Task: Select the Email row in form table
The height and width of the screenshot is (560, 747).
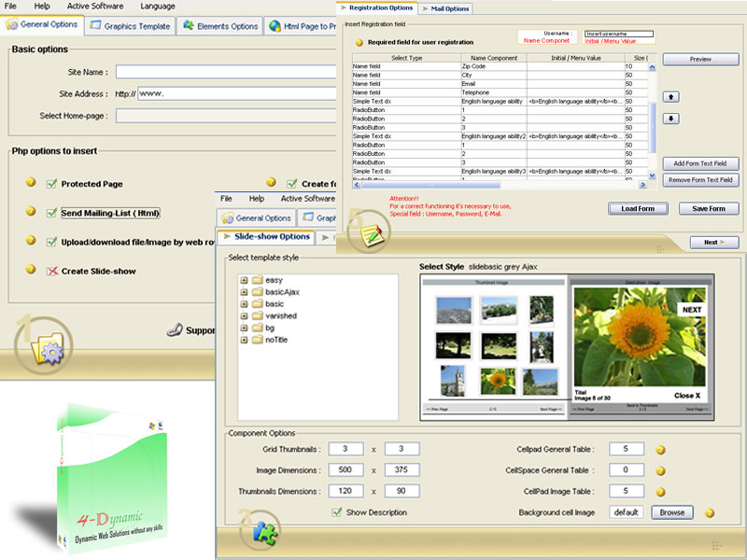Action: 500,84
